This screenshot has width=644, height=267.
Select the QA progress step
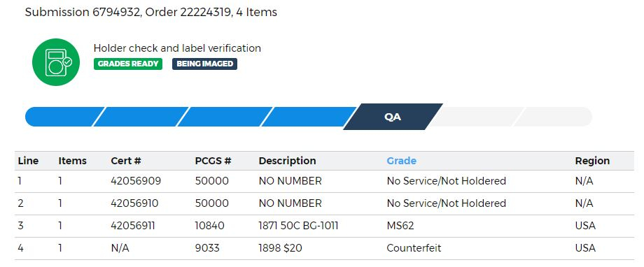click(x=393, y=117)
